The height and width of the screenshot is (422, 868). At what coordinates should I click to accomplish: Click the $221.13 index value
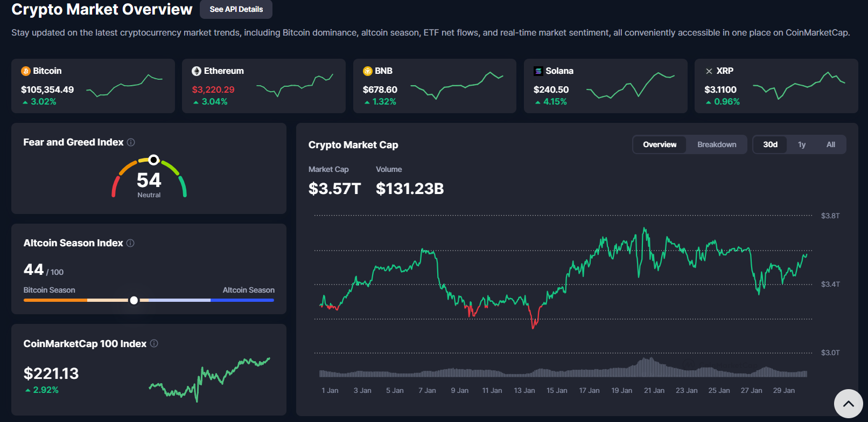(x=51, y=373)
